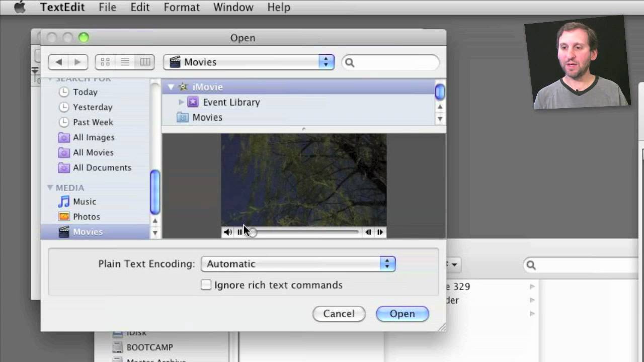Select BOOTCAMP in the background Finder sidebar
This screenshot has width=644, height=362.
click(x=150, y=347)
